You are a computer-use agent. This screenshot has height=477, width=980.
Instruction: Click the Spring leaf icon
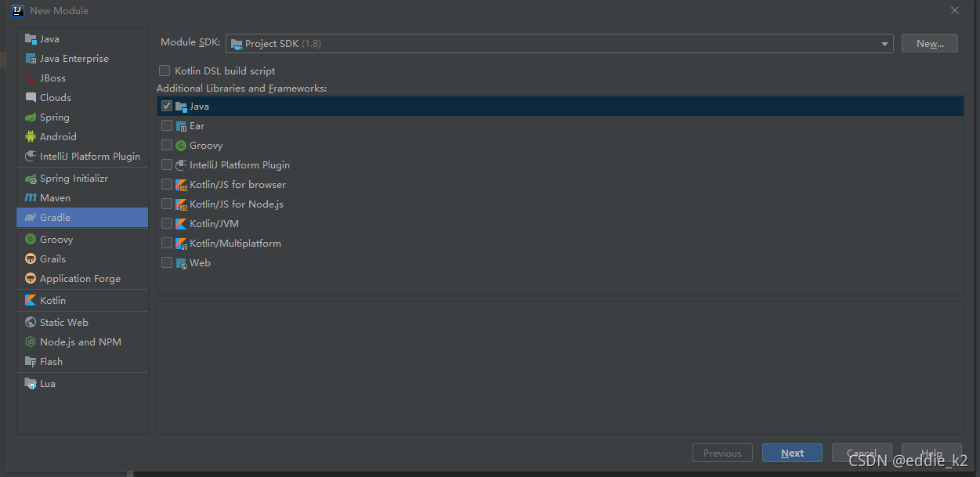point(31,117)
